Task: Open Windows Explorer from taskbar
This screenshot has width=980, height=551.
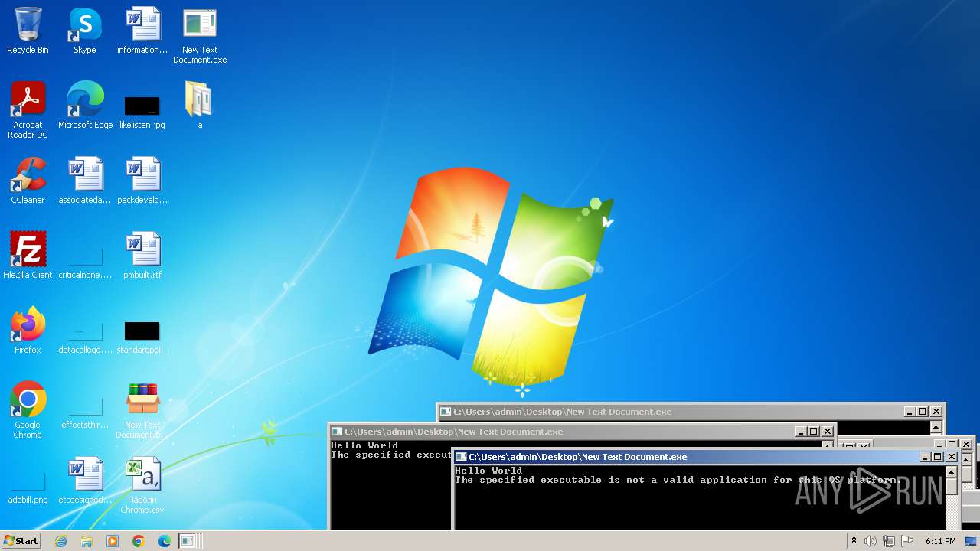Action: tap(87, 541)
